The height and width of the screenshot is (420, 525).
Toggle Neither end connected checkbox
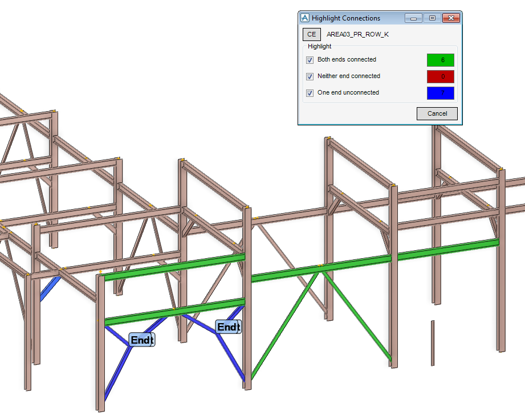tap(310, 76)
